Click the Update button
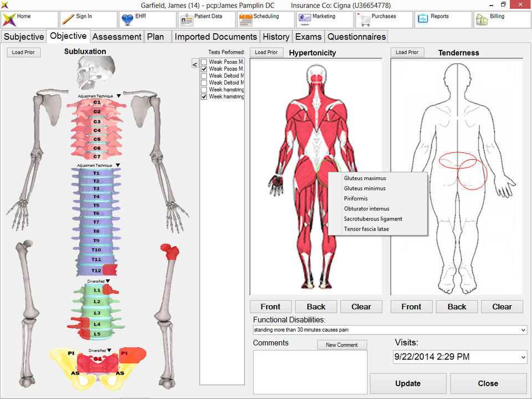The image size is (532, 399). click(x=408, y=383)
